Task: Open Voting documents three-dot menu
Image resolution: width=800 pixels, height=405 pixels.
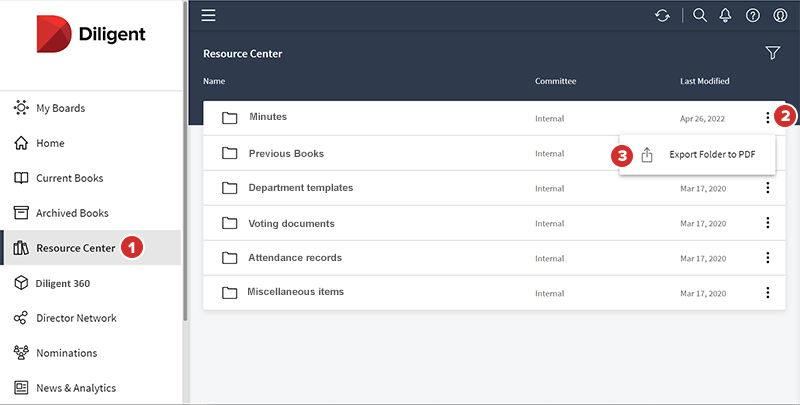Action: pos(767,223)
